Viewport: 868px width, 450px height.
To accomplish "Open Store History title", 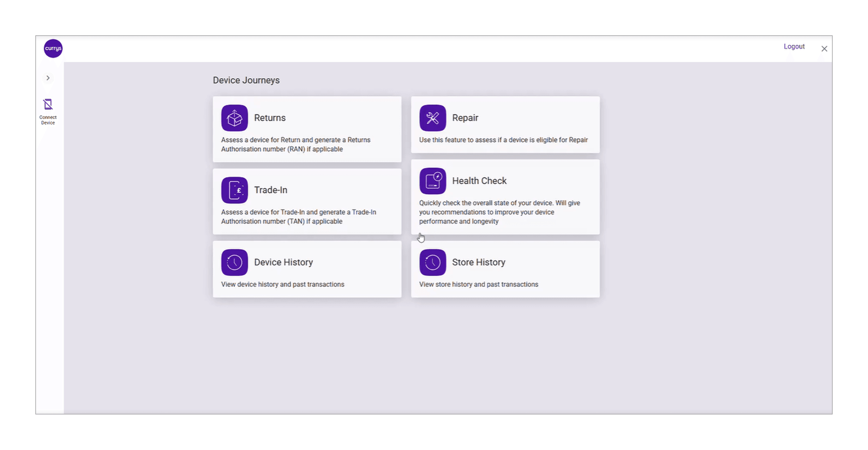I will 478,262.
